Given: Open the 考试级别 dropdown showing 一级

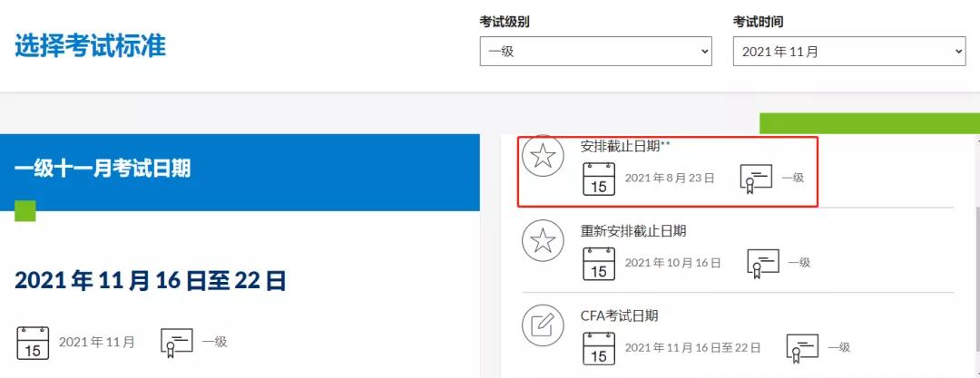Looking at the screenshot, I should tap(595, 52).
